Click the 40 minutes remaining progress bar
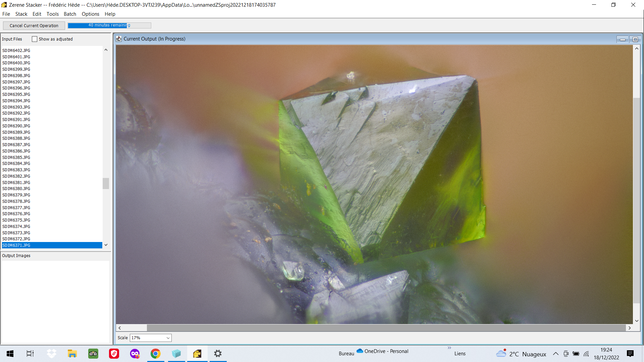This screenshot has height=362, width=644. tap(109, 25)
